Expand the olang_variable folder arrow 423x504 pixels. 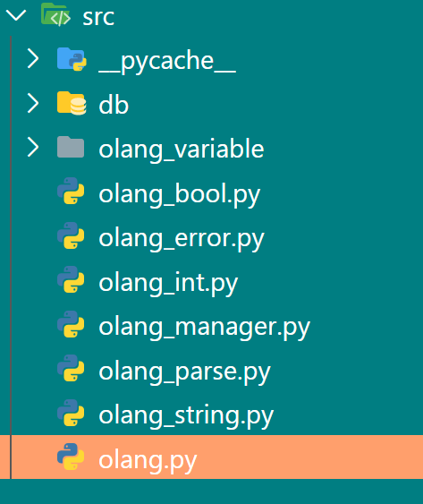33,147
